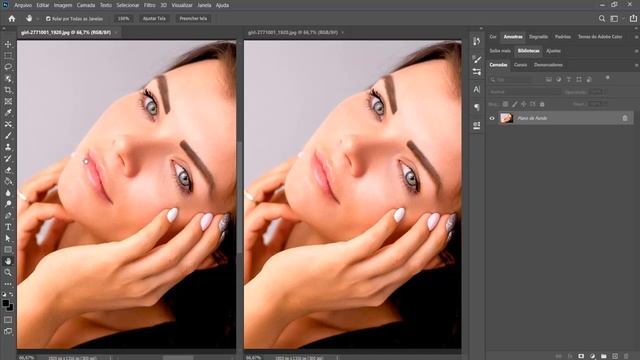Enable Rolar por Todas as Janelas checkbox
Image resolution: width=640 pixels, height=360 pixels.
point(48,19)
